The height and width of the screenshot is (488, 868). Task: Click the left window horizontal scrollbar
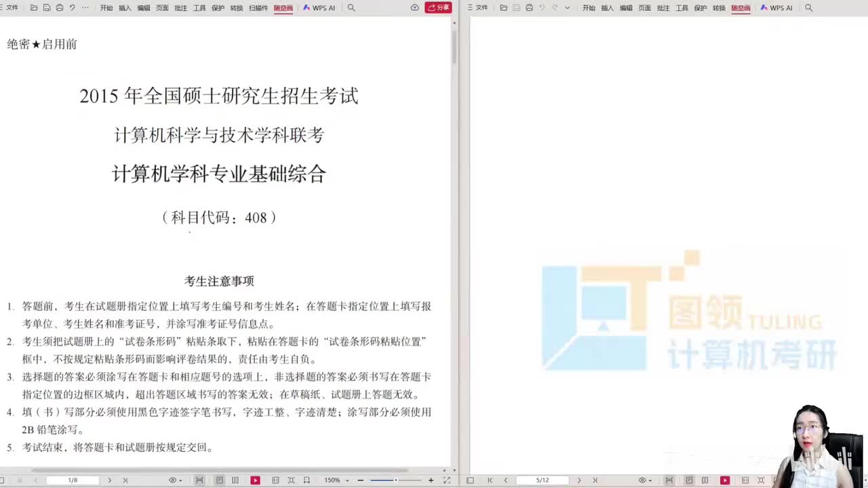click(220, 470)
